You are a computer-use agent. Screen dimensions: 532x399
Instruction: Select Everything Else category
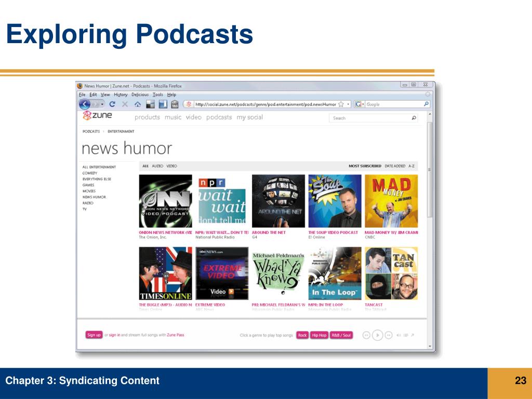(97, 179)
